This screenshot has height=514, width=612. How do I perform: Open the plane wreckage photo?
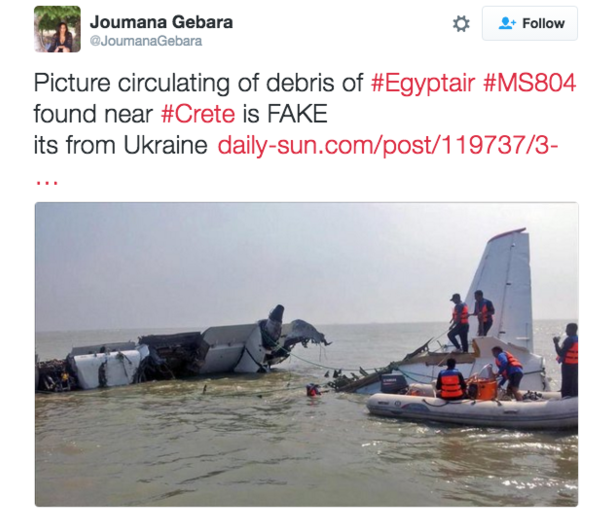[x=306, y=354]
